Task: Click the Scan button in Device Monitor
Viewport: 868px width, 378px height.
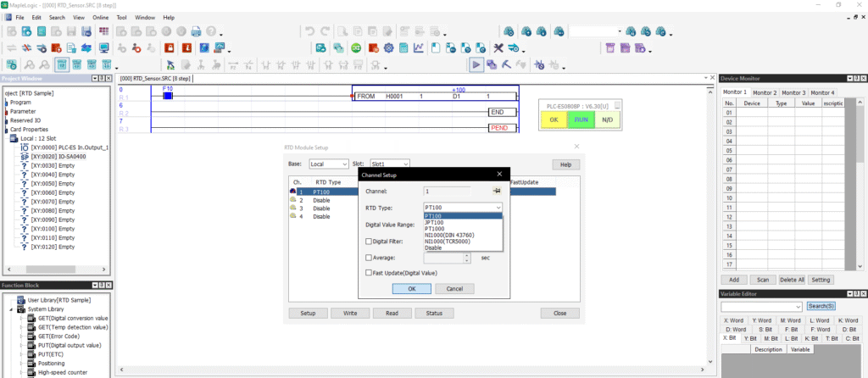Action: (762, 280)
